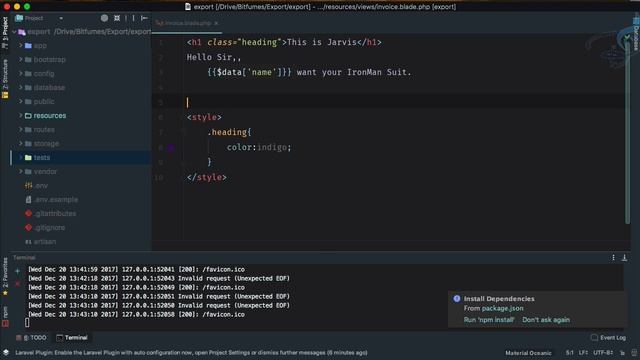Click the .env file icon

(x=29, y=185)
